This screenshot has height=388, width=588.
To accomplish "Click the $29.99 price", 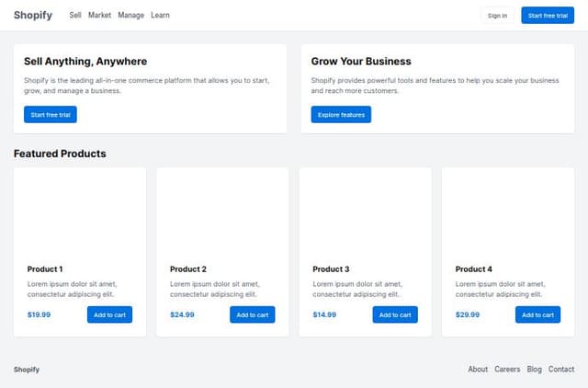I will 468,314.
